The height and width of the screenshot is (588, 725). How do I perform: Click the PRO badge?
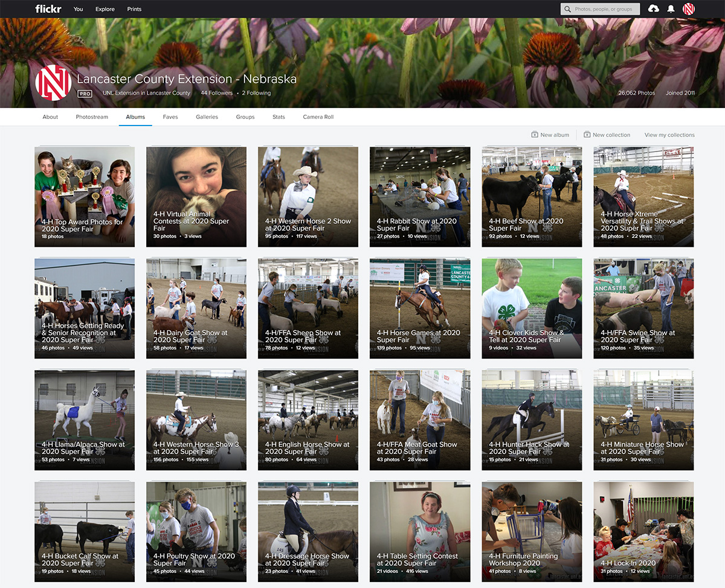(x=85, y=94)
